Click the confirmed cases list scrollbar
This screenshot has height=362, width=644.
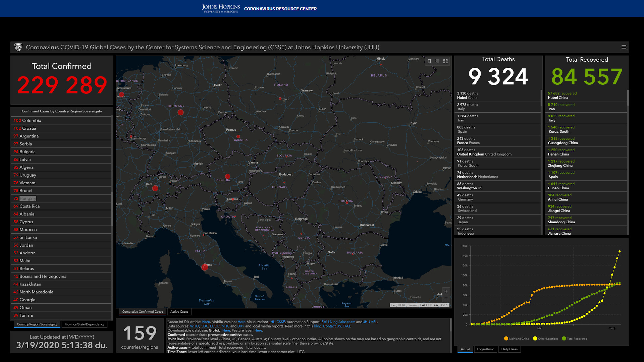pyautogui.click(x=112, y=209)
